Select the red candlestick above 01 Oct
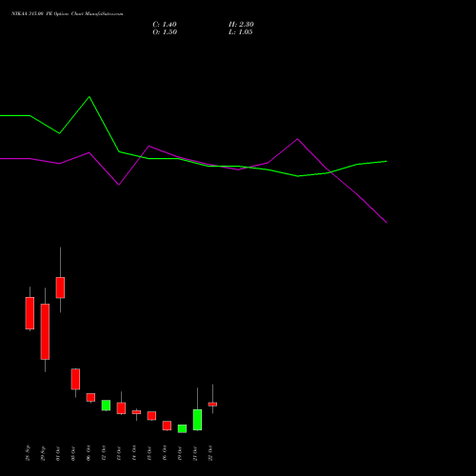The width and height of the screenshot is (476, 476). tap(60, 288)
